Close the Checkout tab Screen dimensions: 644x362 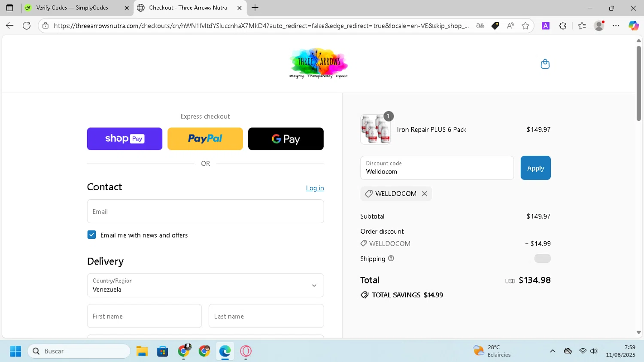click(240, 8)
